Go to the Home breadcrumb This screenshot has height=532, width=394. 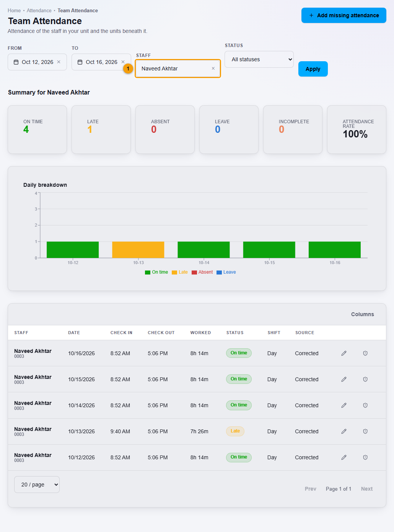point(14,10)
